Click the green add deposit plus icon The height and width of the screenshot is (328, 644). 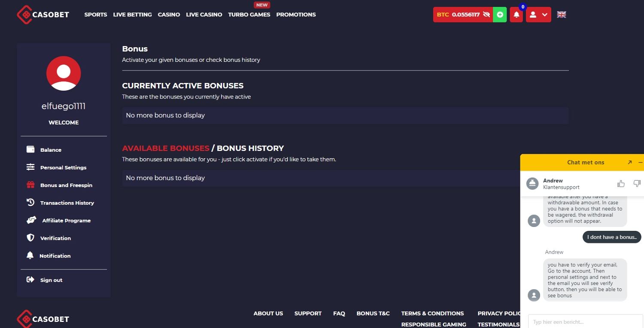[500, 15]
